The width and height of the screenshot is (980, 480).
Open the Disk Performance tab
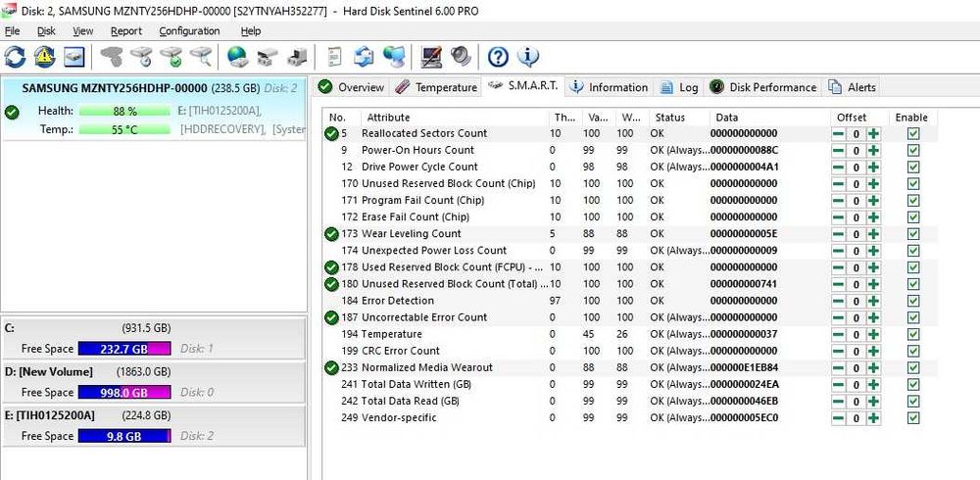[x=763, y=87]
